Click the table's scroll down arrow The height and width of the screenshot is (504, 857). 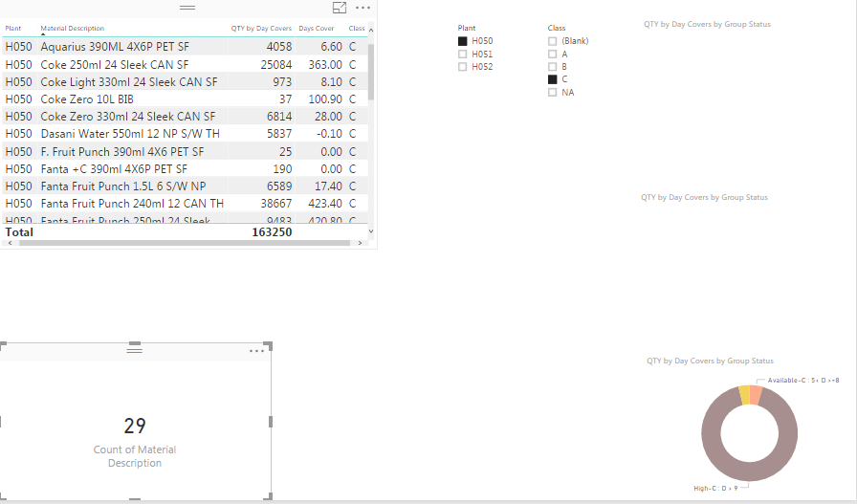click(371, 231)
